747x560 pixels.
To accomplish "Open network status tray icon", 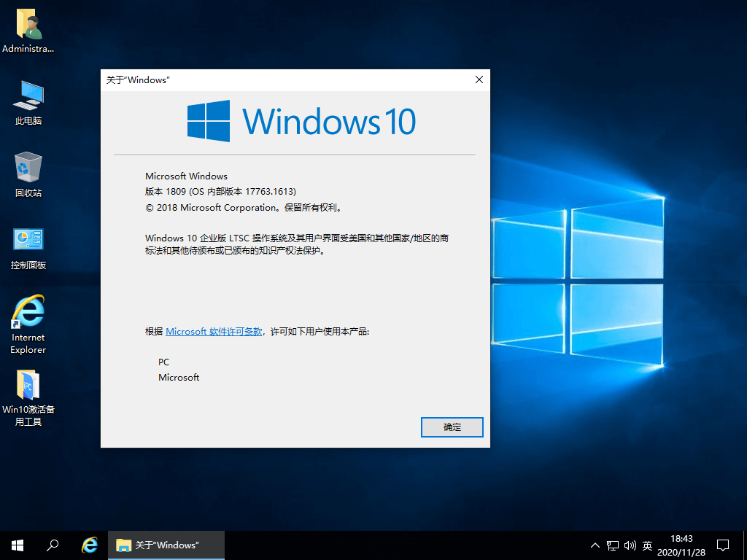I will click(613, 545).
